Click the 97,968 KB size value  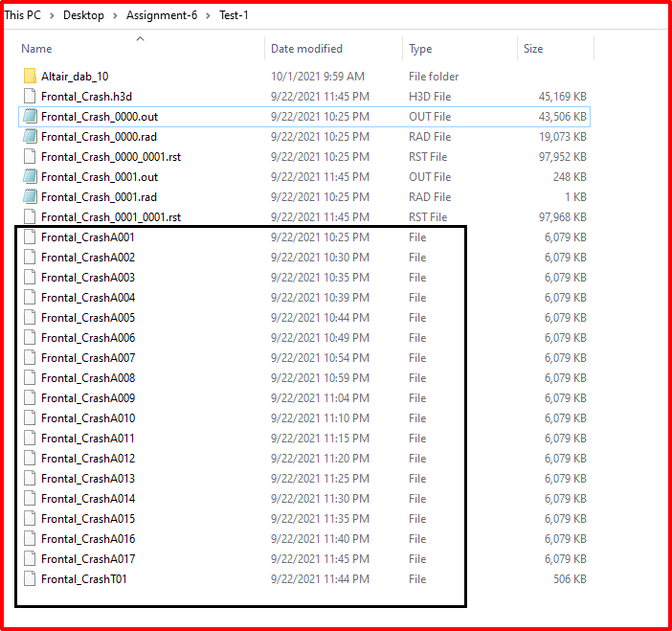pyautogui.click(x=562, y=217)
